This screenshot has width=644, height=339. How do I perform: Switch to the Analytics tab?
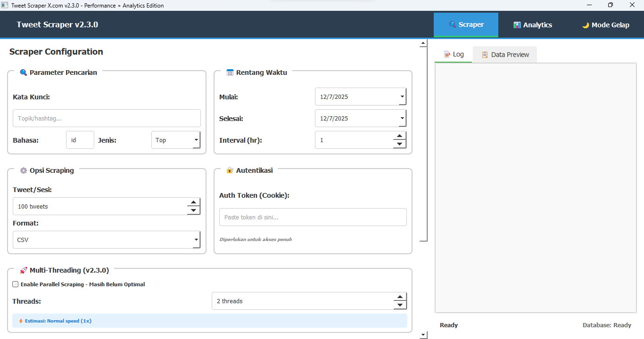pyautogui.click(x=533, y=24)
